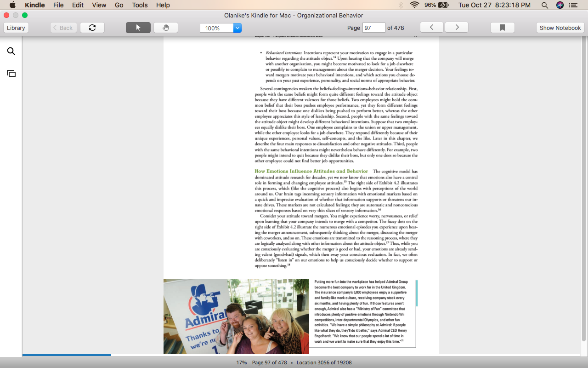Open the Edit menu
The width and height of the screenshot is (588, 368).
click(78, 5)
